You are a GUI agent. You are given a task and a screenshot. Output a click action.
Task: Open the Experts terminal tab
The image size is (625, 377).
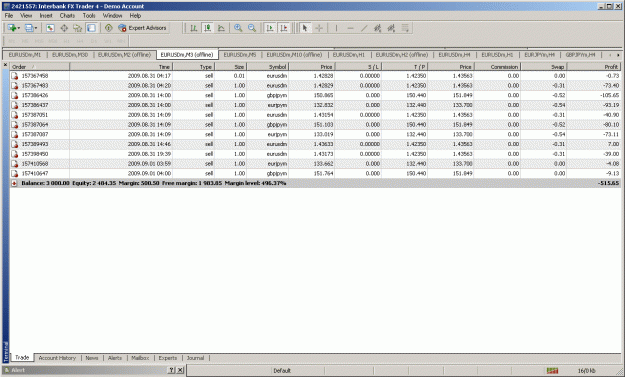click(168, 358)
